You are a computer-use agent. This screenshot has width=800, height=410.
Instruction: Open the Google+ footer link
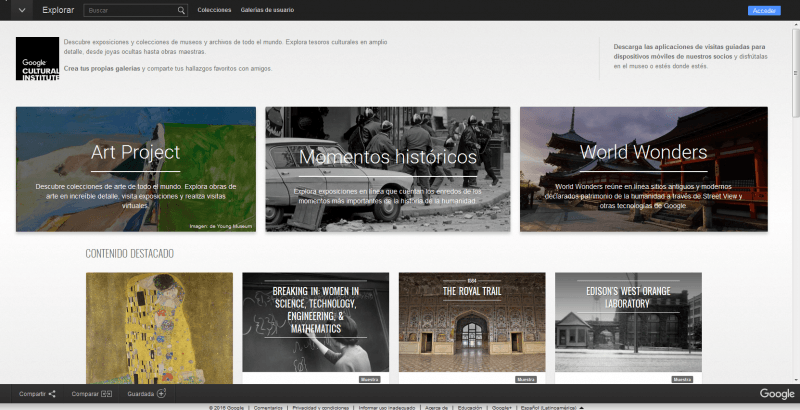point(502,407)
